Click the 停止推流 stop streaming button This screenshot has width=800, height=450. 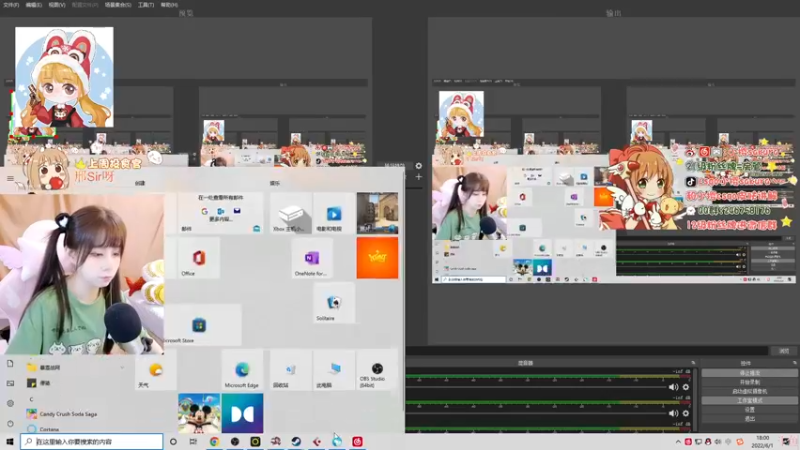point(749,373)
